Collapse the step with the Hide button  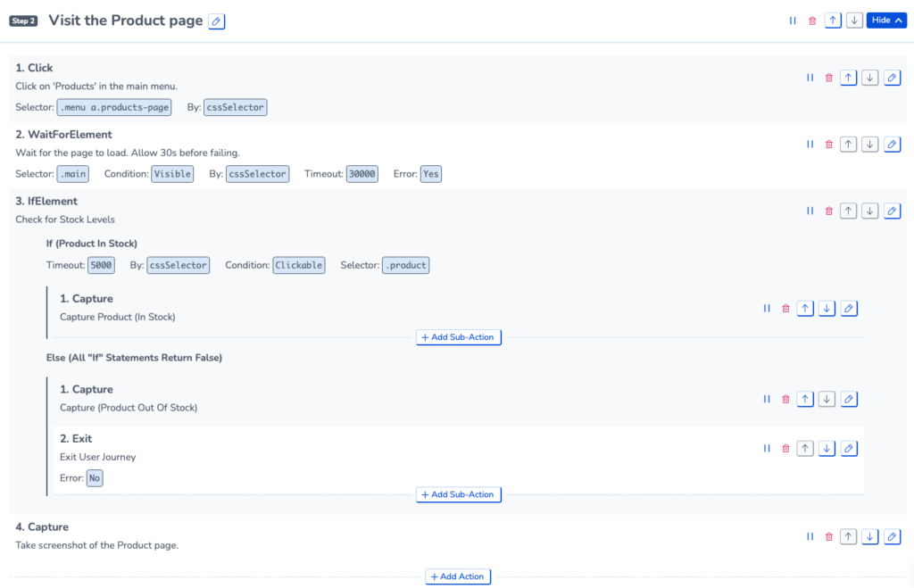[x=886, y=21]
